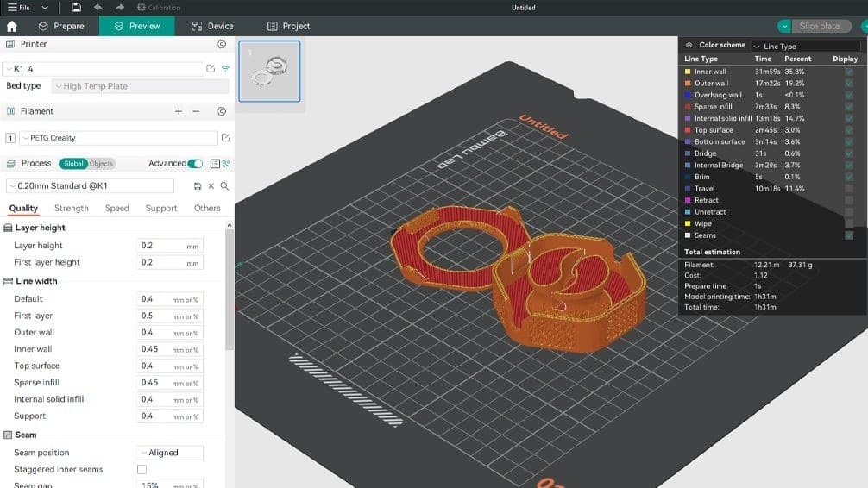Image resolution: width=868 pixels, height=488 pixels.
Task: Add a filament with the plus icon
Action: point(179,111)
